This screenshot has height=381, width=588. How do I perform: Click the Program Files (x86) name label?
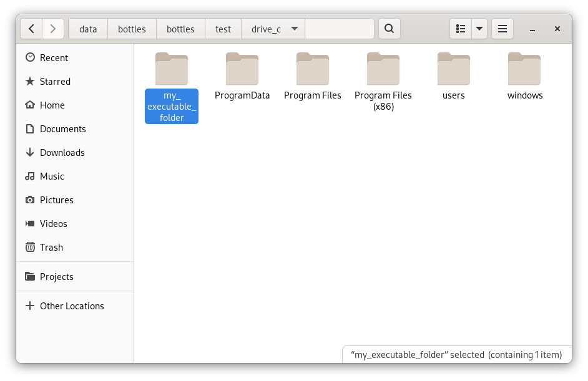tap(383, 101)
